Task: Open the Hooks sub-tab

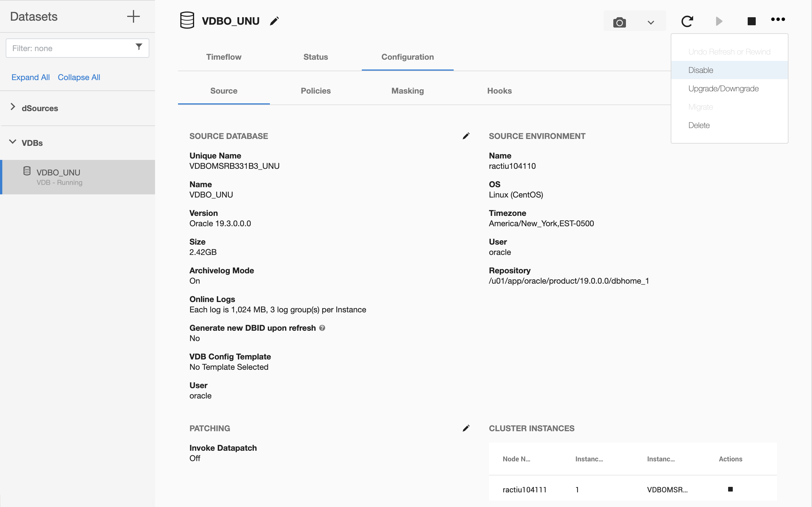Action: click(499, 91)
